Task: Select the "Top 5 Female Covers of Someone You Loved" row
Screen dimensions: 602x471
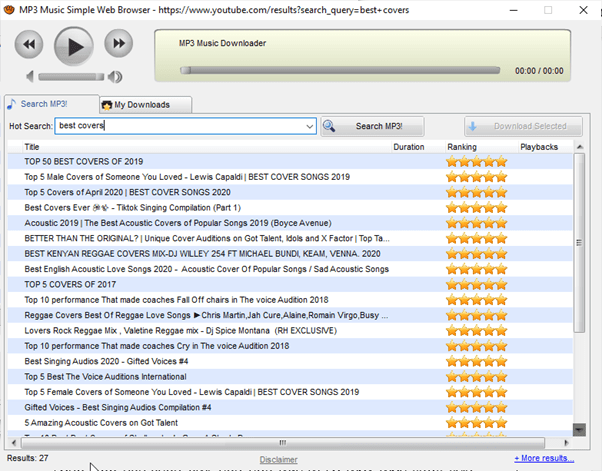Action: (x=290, y=392)
